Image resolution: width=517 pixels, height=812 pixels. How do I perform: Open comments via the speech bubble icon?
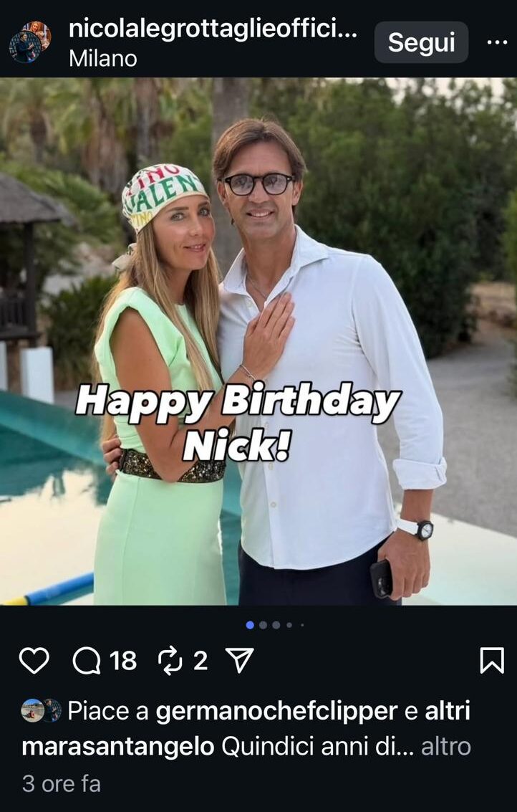87,660
